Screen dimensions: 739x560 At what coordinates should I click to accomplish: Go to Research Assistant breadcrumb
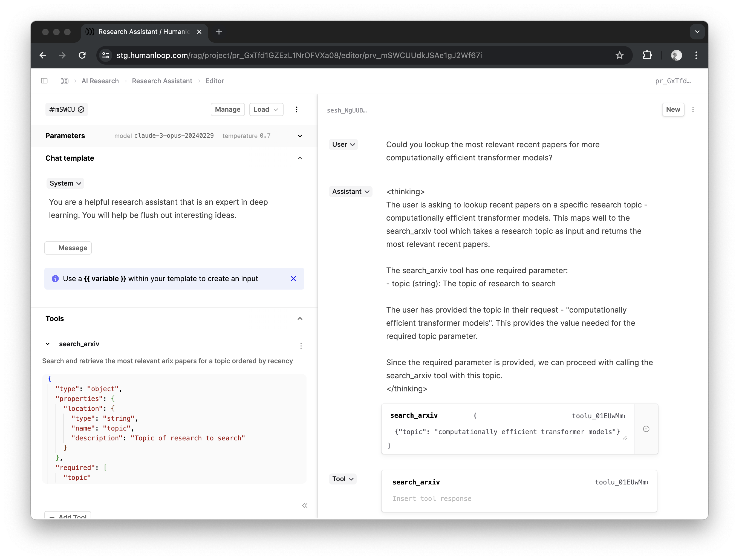pos(162,81)
